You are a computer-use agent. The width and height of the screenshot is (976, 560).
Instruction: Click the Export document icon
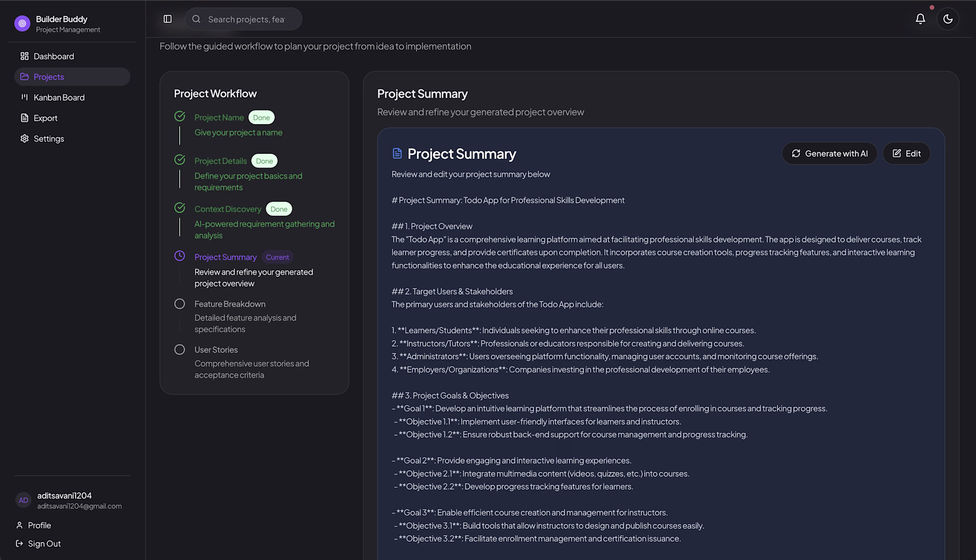[24, 118]
